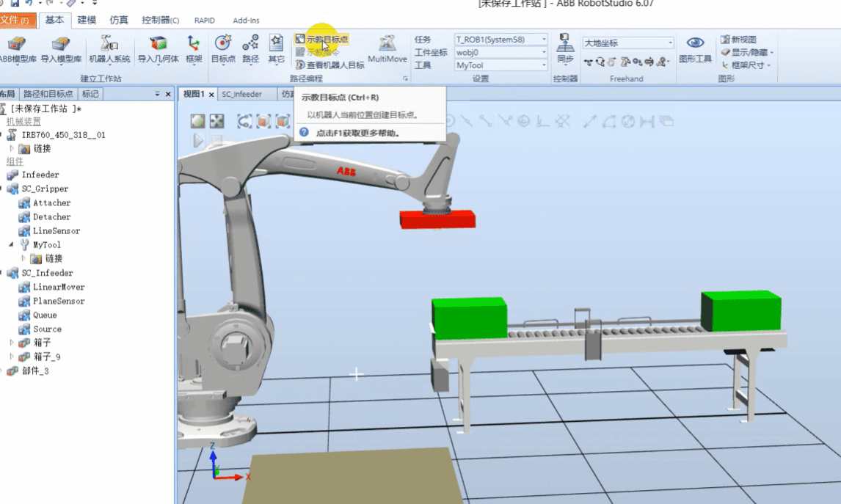The width and height of the screenshot is (841, 504).
Task: Open the 路径编程 group dialog launcher
Action: point(406,78)
